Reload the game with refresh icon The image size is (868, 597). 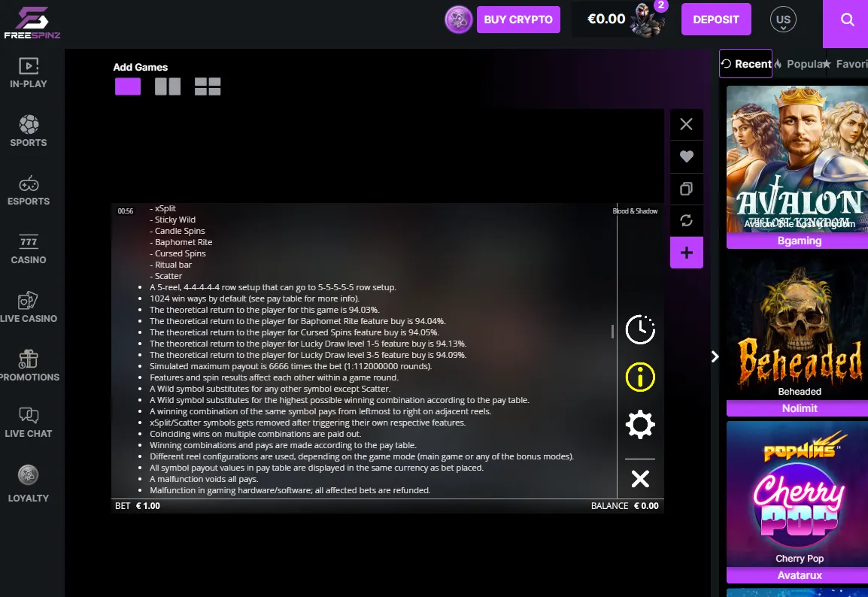click(687, 221)
